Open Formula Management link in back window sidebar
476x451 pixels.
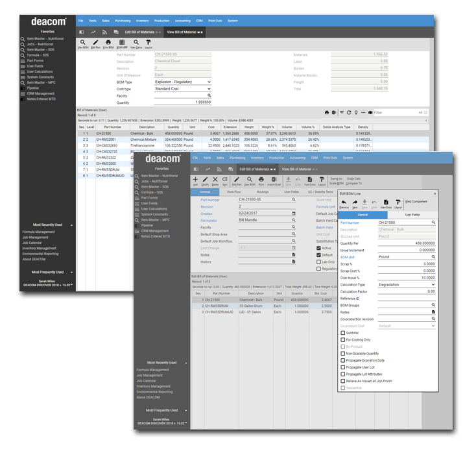[38, 232]
